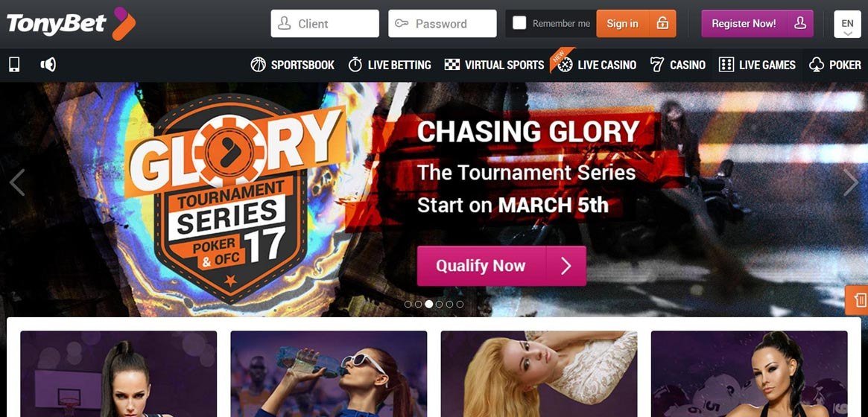Click the TonyBet logo
The height and width of the screenshot is (417, 868).
71,24
